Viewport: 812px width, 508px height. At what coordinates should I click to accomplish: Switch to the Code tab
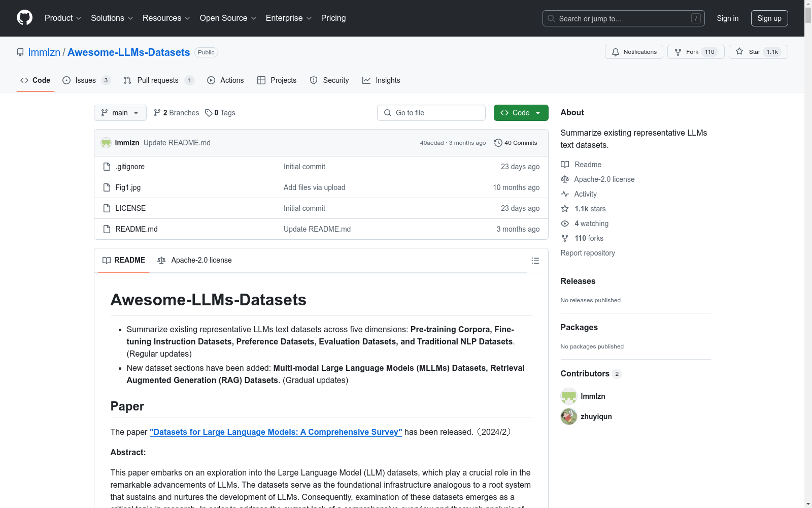click(x=36, y=80)
